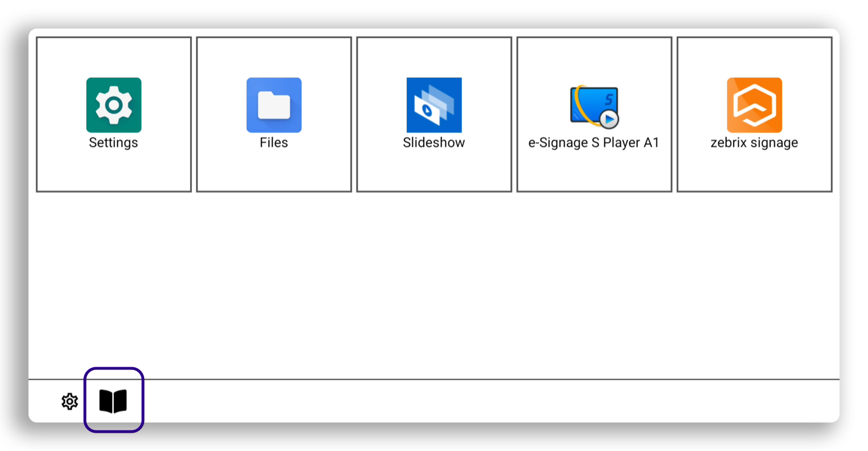The height and width of the screenshot is (451, 868).
Task: Select the "zebrix signage" text label
Action: click(x=754, y=143)
